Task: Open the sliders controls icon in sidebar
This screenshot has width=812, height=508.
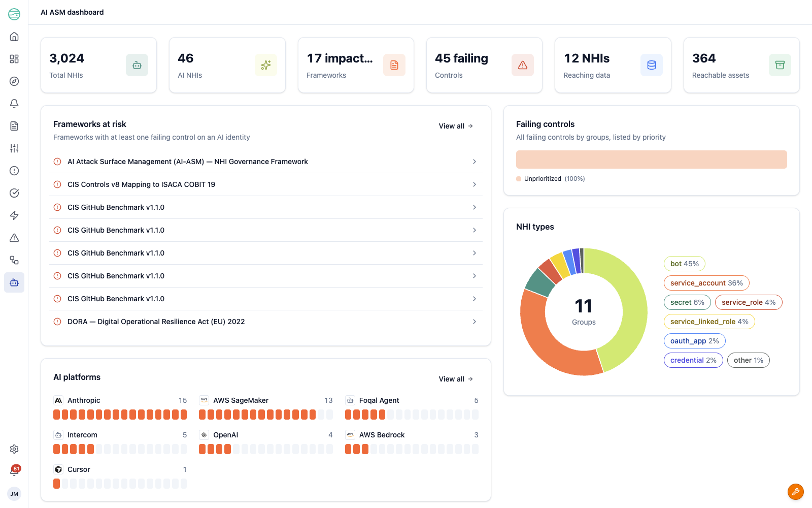Action: coord(14,148)
